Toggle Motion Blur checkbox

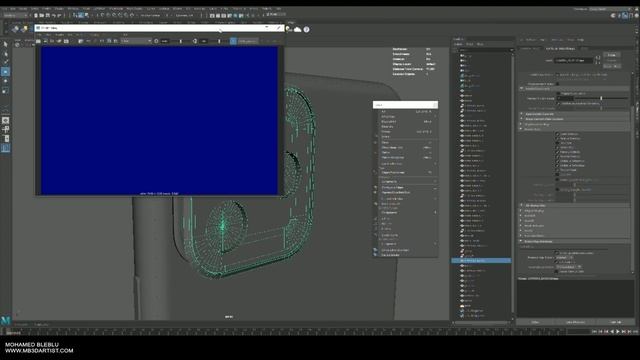(x=557, y=147)
